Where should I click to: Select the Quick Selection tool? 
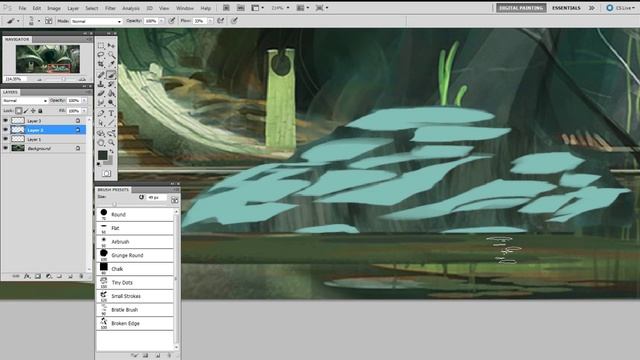[x=111, y=55]
